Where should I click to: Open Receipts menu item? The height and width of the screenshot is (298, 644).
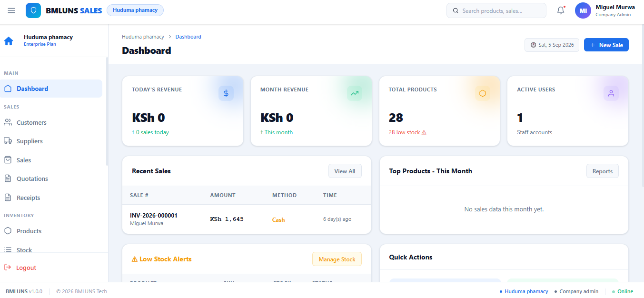click(x=51, y=198)
